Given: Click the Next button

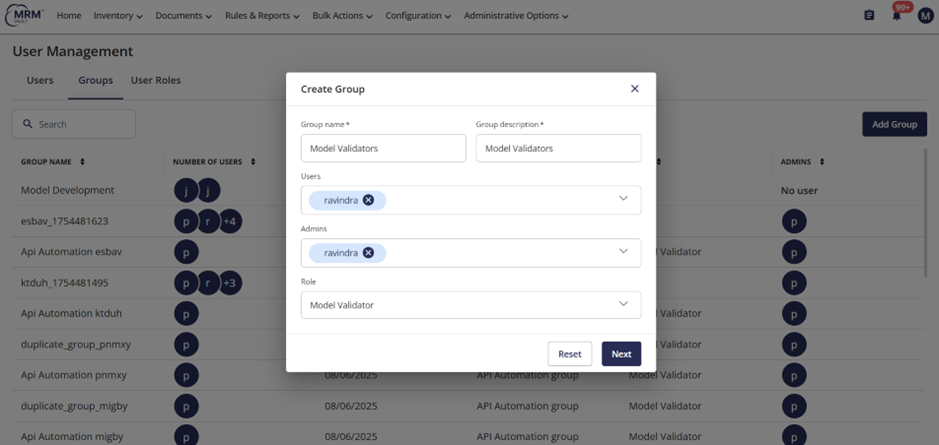Looking at the screenshot, I should [x=621, y=354].
